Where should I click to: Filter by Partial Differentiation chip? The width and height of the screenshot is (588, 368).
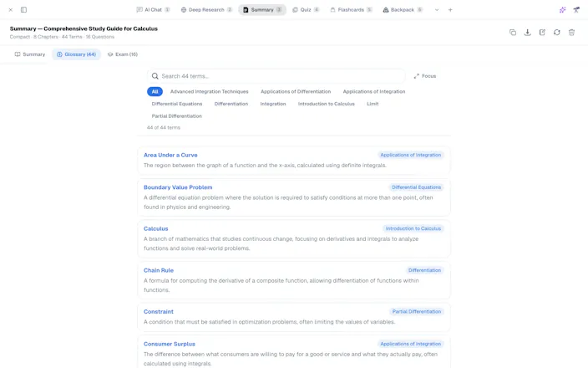point(177,116)
